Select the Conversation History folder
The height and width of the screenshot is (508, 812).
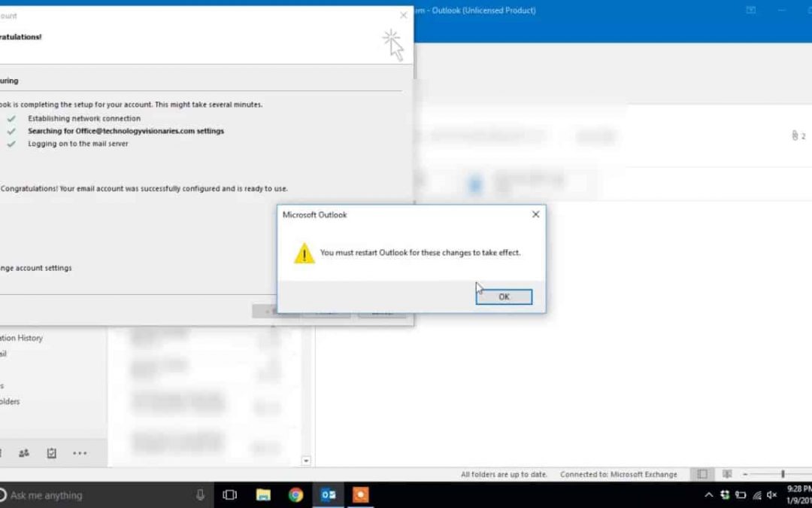click(x=21, y=338)
